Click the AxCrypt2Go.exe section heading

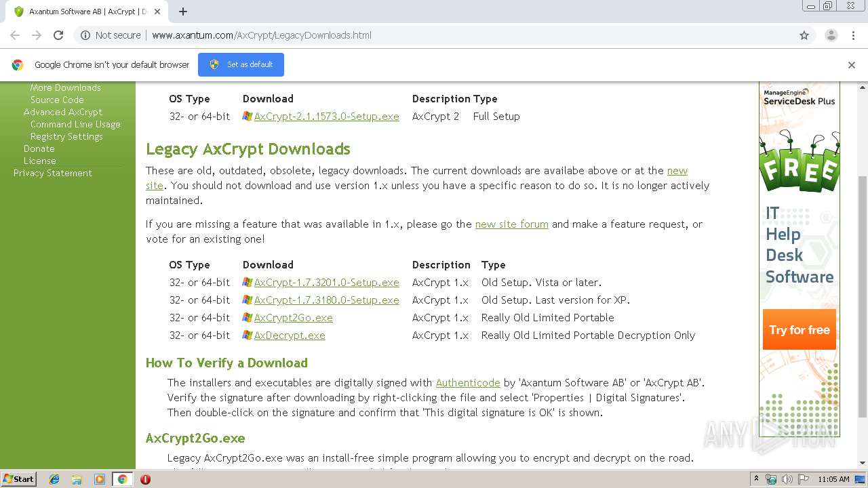[x=195, y=439]
